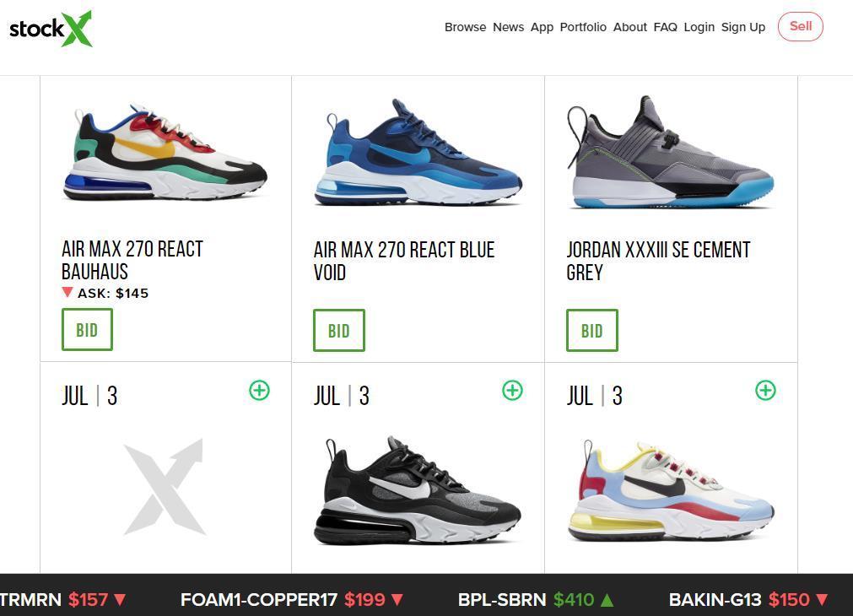Click plus icon on first JUL 3 card
The width and height of the screenshot is (853, 616).
[260, 390]
